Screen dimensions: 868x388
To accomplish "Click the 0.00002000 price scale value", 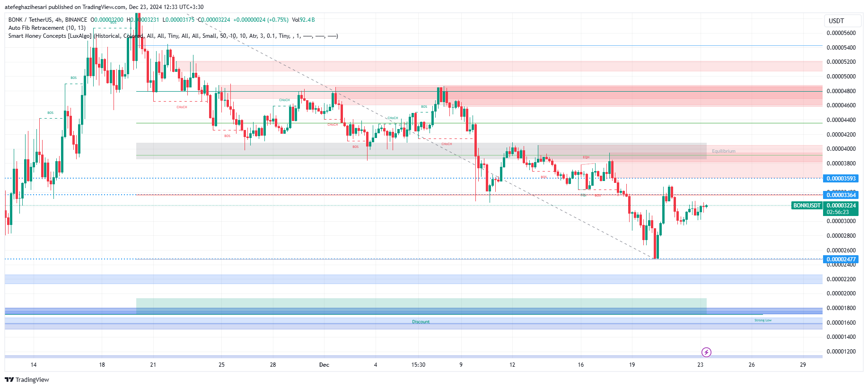I will coord(841,293).
